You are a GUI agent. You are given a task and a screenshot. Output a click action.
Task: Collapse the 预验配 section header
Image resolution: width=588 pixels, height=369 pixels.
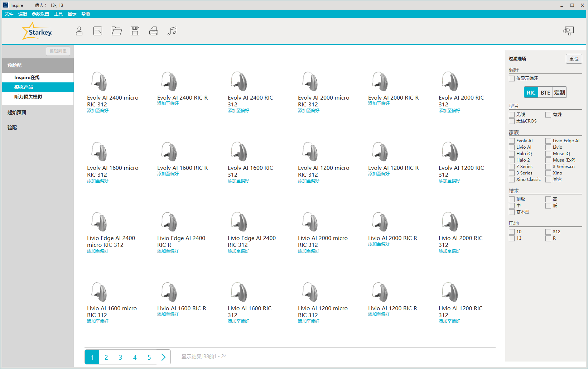point(38,65)
